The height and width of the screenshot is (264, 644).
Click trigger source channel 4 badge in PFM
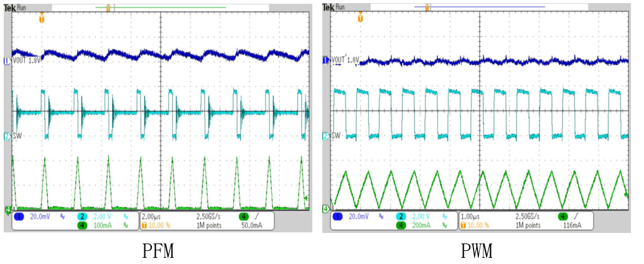click(x=244, y=216)
